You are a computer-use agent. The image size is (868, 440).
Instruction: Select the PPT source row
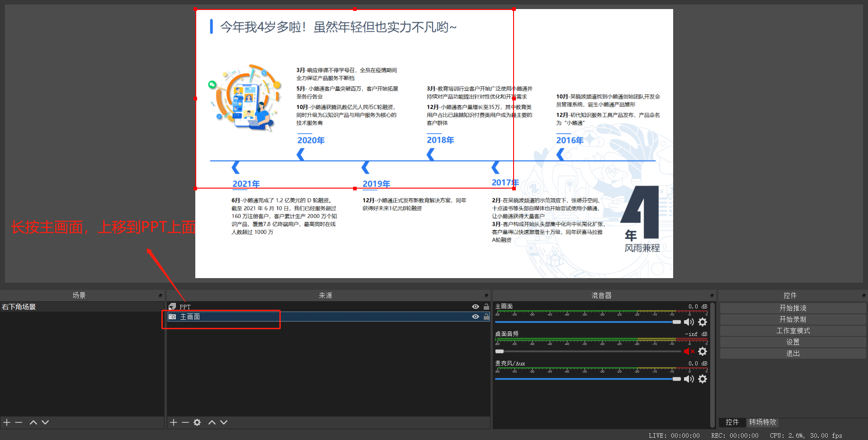tap(329, 307)
